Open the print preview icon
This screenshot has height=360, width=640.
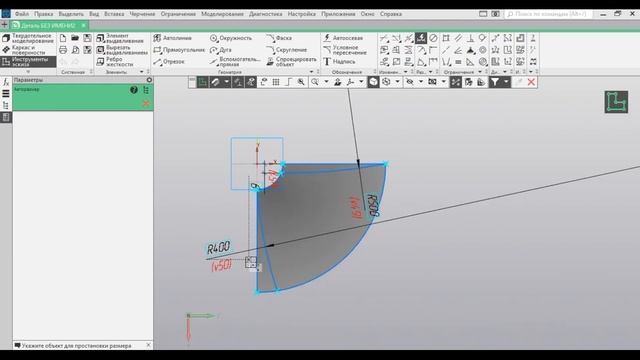[x=75, y=50]
